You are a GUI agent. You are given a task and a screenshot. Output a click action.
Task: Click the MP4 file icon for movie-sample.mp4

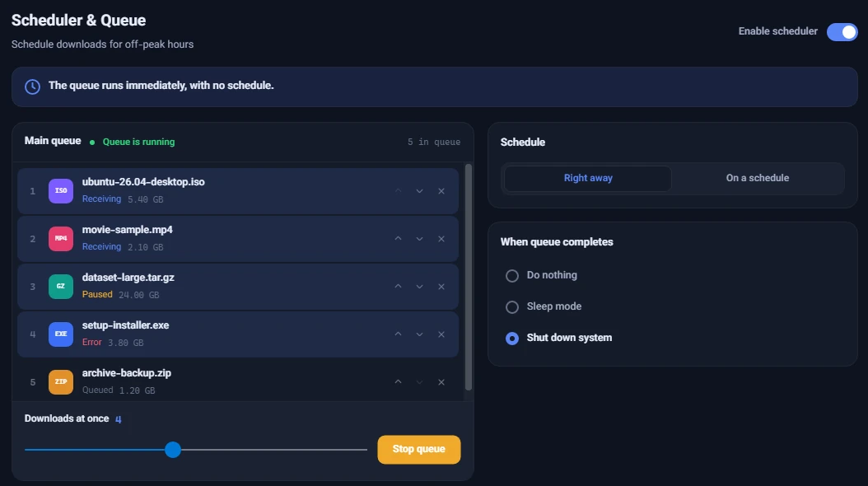(x=61, y=239)
